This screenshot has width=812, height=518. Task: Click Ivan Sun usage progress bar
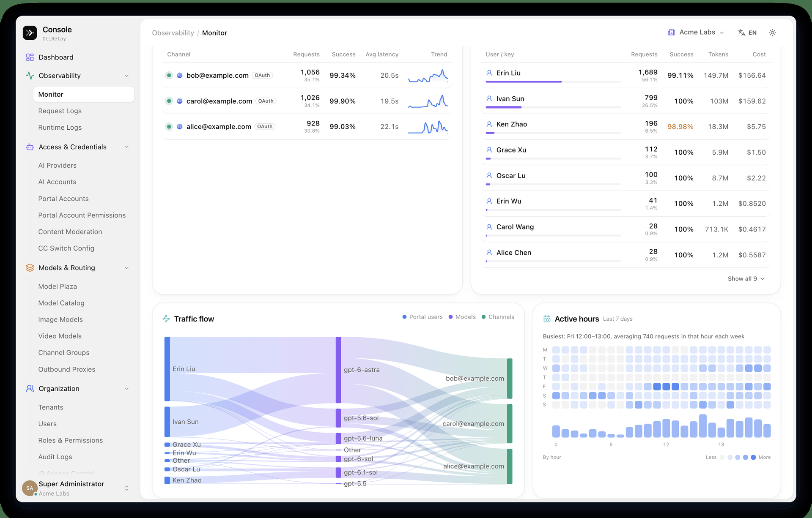click(553, 107)
